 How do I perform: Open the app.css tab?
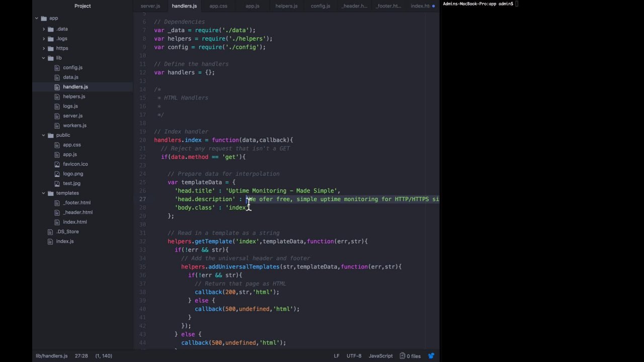pyautogui.click(x=218, y=6)
